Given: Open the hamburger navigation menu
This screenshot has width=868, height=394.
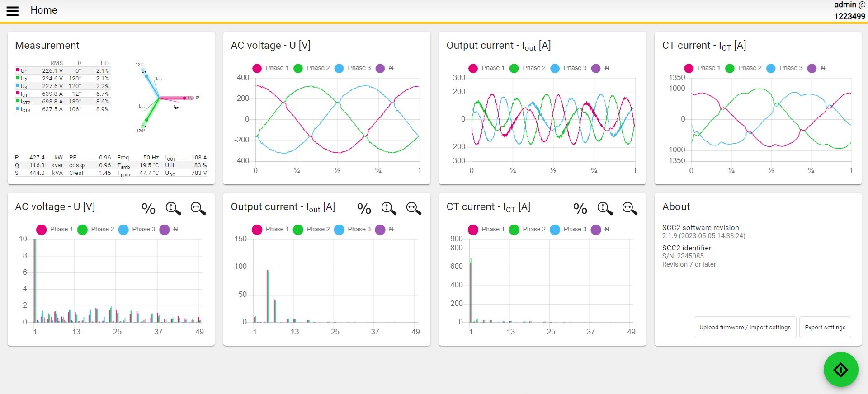Looking at the screenshot, I should (x=13, y=11).
